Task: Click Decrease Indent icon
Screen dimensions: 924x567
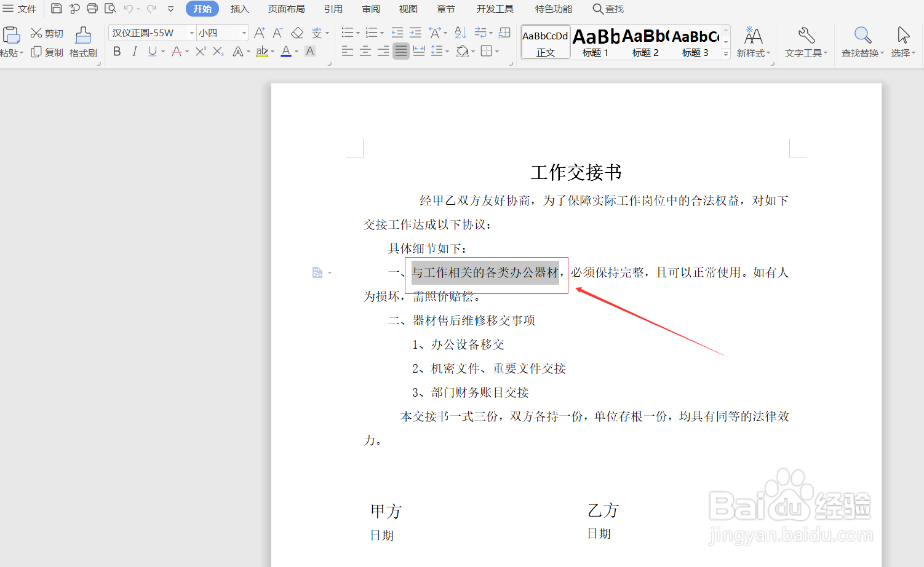Action: [x=397, y=33]
